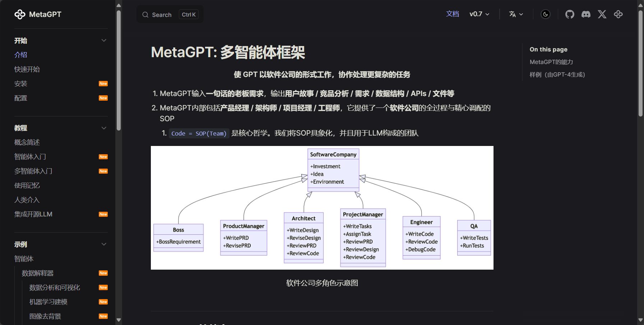Viewport: 644px width, 325px height.
Task: Open the 文档 navigation item
Action: point(453,14)
